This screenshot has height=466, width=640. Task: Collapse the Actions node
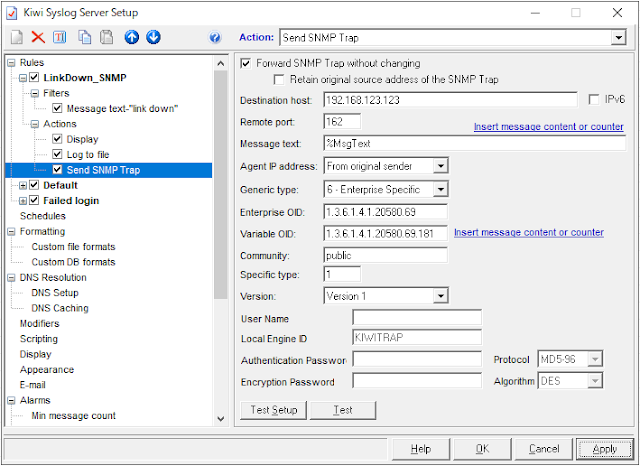35,124
